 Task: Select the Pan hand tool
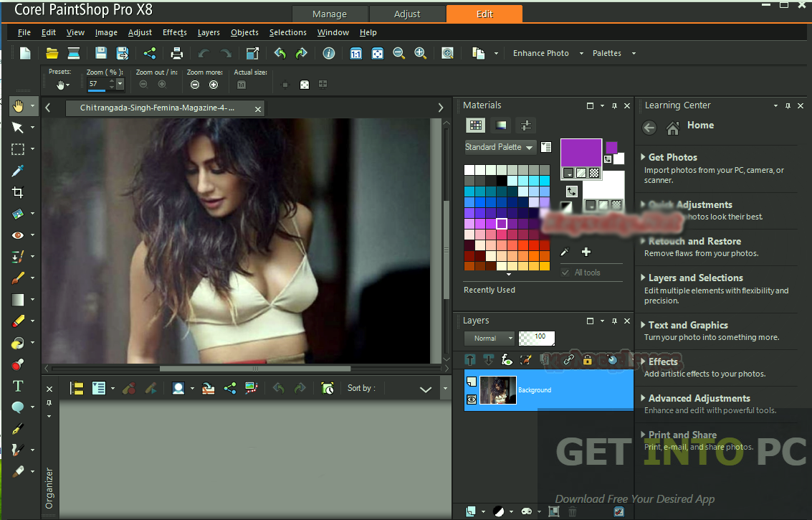click(x=18, y=106)
